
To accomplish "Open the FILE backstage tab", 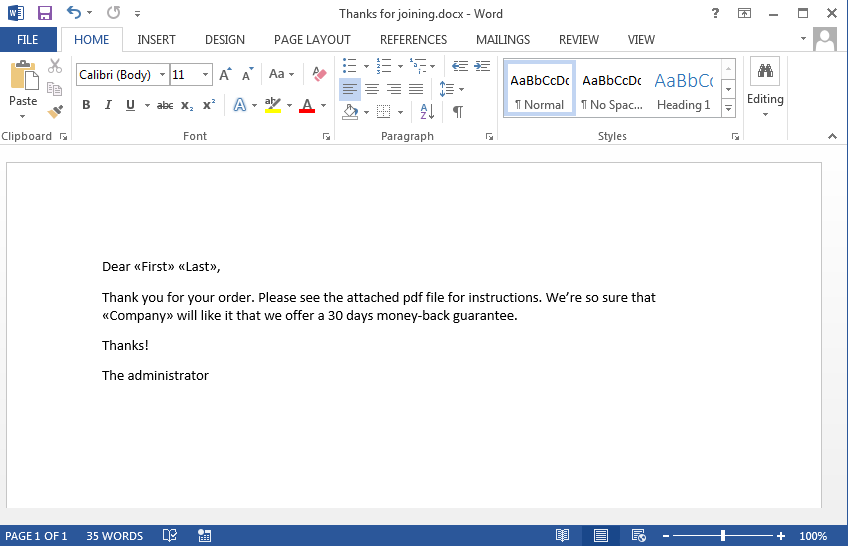I will tap(28, 39).
